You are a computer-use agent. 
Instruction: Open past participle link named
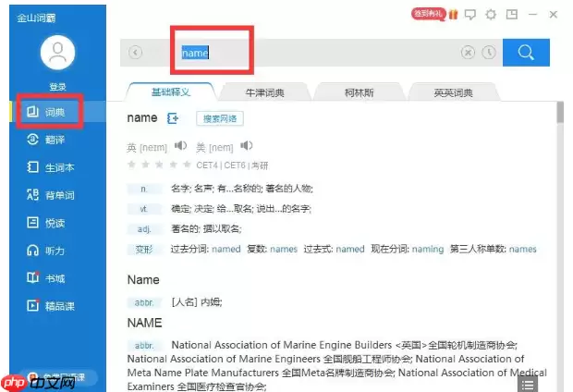(x=226, y=249)
